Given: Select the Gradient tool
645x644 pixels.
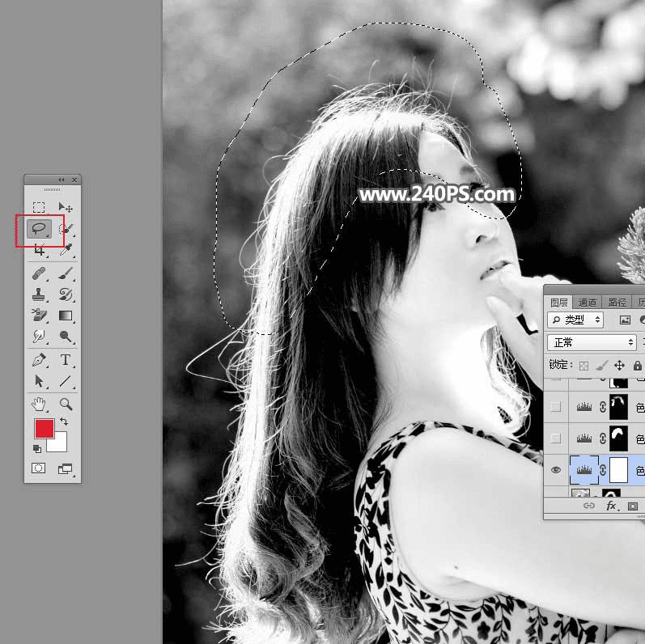Looking at the screenshot, I should [66, 316].
